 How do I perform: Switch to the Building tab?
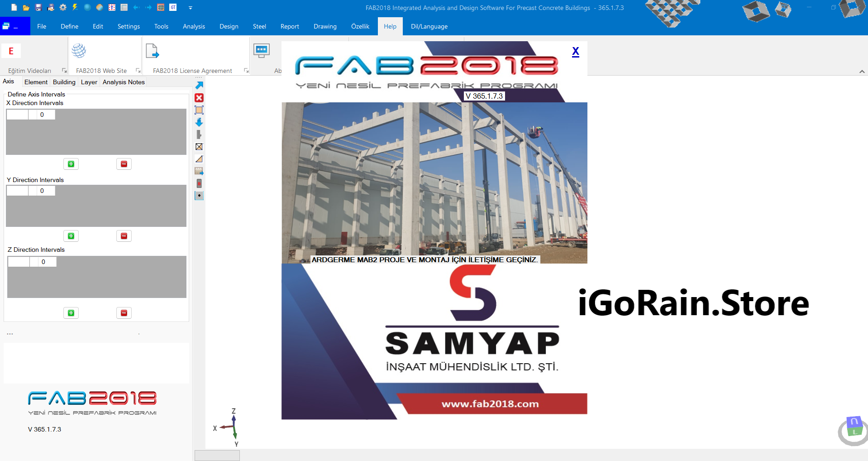(64, 82)
